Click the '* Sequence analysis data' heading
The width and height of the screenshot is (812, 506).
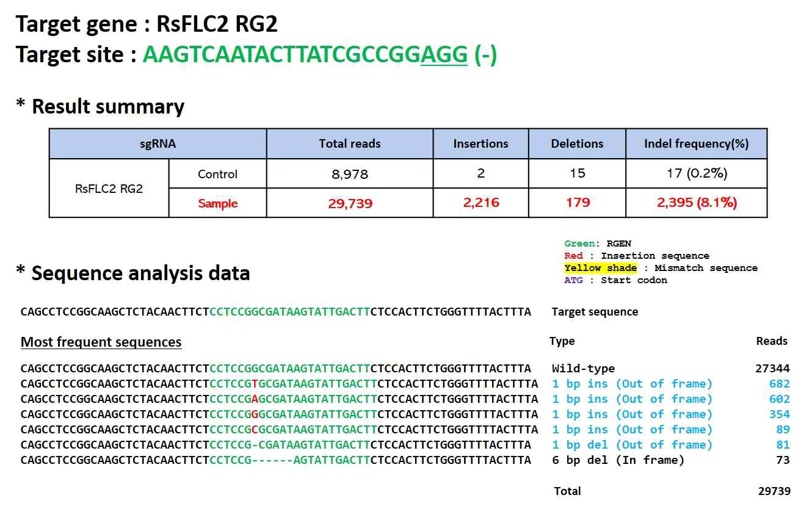coord(133,273)
